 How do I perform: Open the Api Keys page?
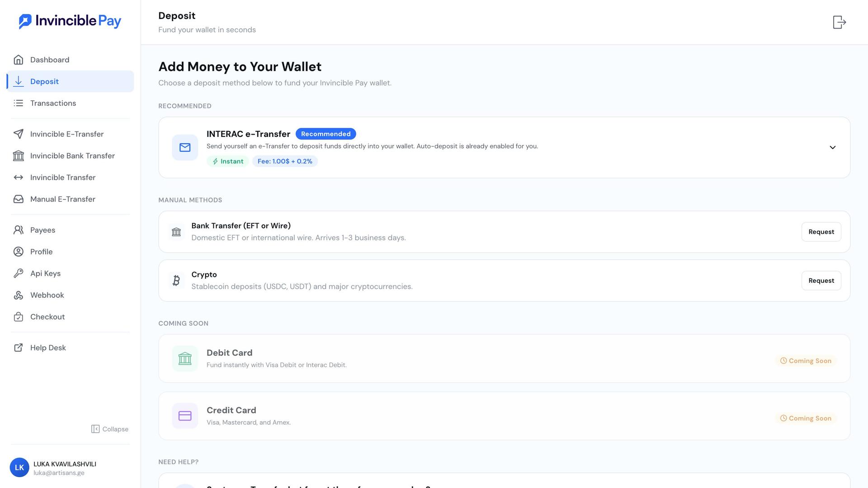70,273
